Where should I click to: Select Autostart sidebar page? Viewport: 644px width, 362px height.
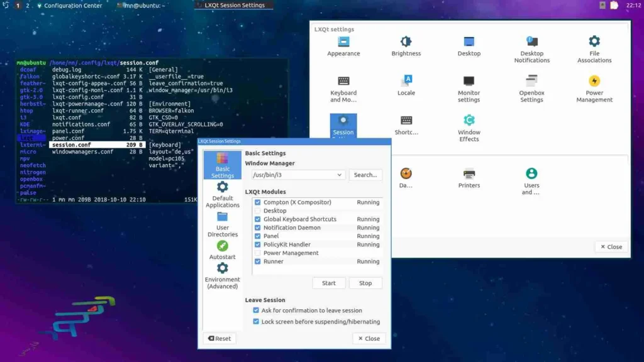click(x=222, y=250)
